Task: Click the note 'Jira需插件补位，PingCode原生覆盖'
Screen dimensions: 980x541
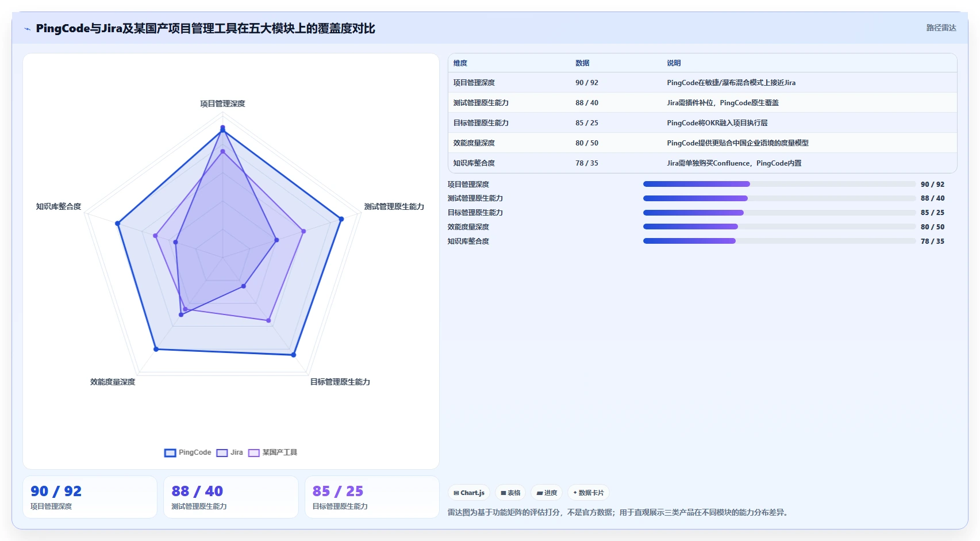Action: [723, 103]
